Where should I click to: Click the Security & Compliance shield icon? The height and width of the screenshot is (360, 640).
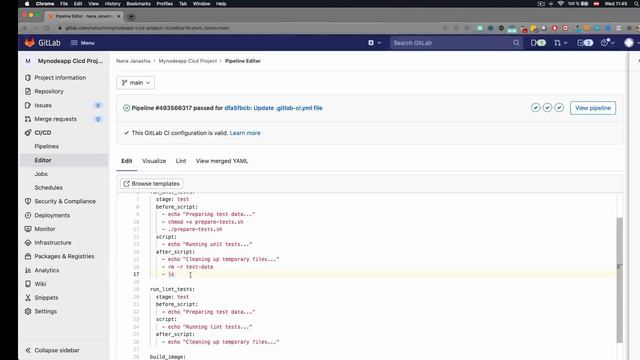(x=28, y=201)
